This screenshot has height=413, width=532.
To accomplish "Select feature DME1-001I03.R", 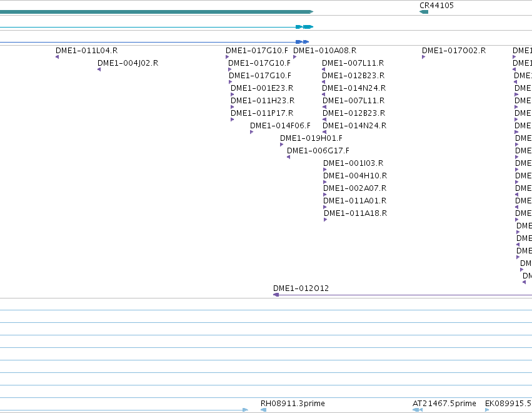I will point(325,170).
